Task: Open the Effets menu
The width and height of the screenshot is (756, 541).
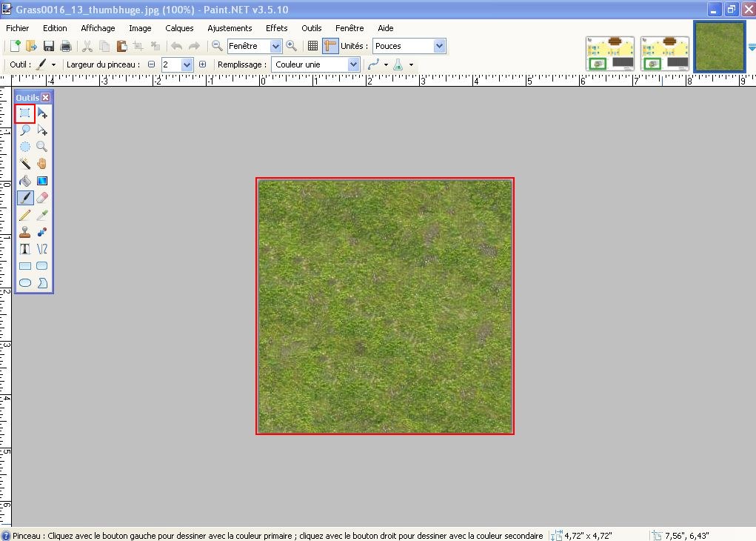Action: [276, 28]
